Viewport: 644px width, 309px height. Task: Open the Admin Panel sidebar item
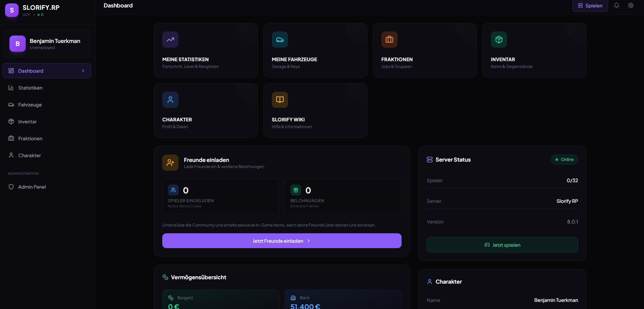(32, 187)
